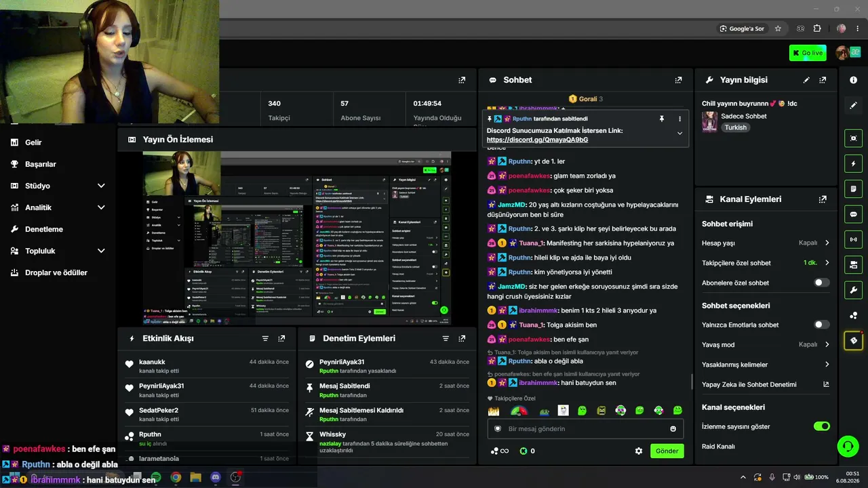Toggle Abonelere özel sohbet switch

821,283
